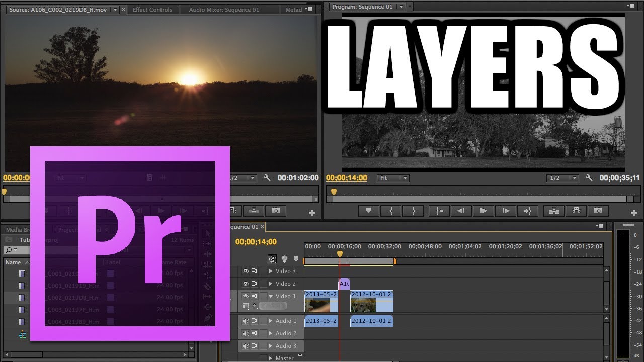Collapse the Video 1 track
Screen dimensions: 644x362
[x=271, y=296]
